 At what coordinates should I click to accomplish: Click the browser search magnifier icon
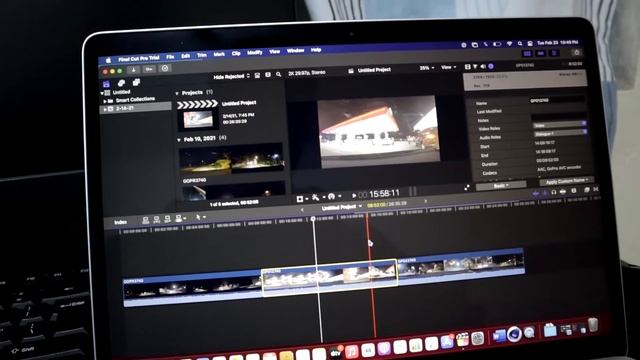[x=278, y=75]
